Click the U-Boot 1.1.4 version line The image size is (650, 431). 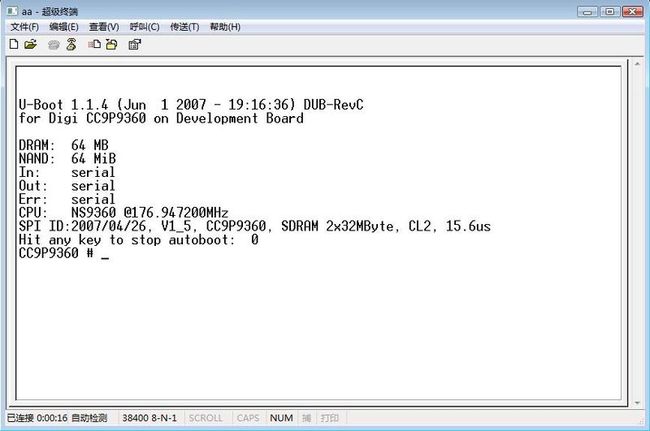click(191, 104)
